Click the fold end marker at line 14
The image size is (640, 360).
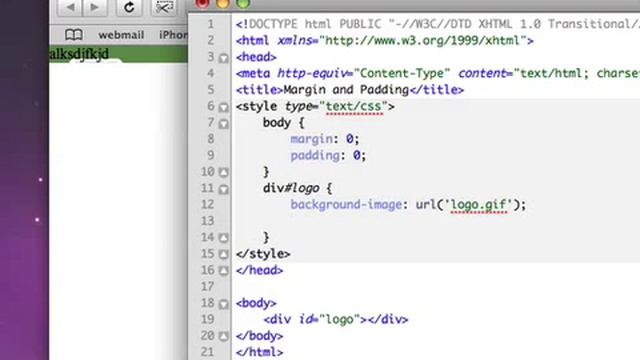(x=223, y=238)
